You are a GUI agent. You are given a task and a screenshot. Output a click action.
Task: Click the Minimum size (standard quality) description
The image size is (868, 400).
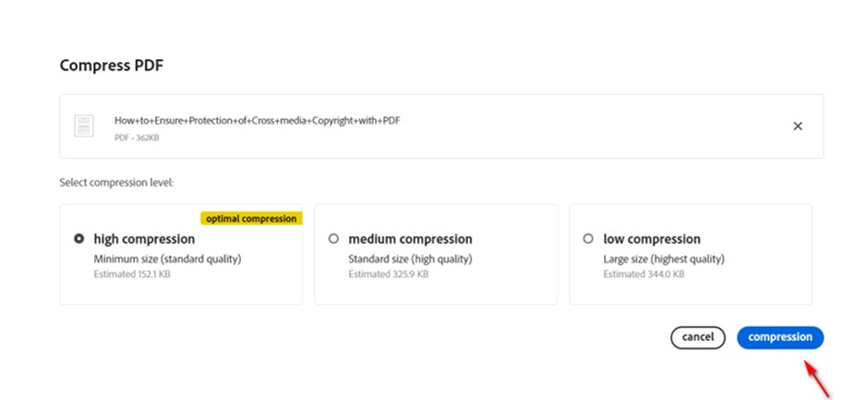[x=167, y=260]
